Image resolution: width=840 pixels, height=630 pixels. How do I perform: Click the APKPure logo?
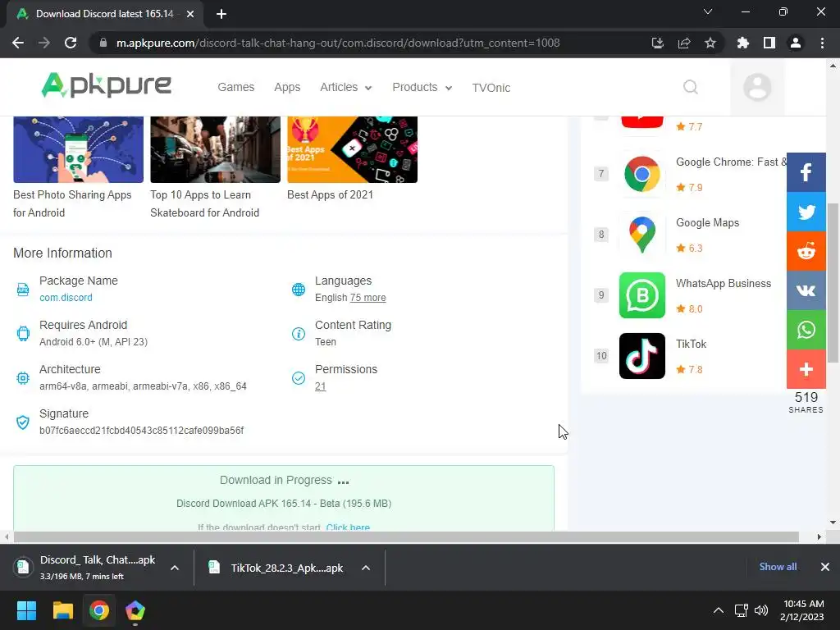[x=106, y=85]
